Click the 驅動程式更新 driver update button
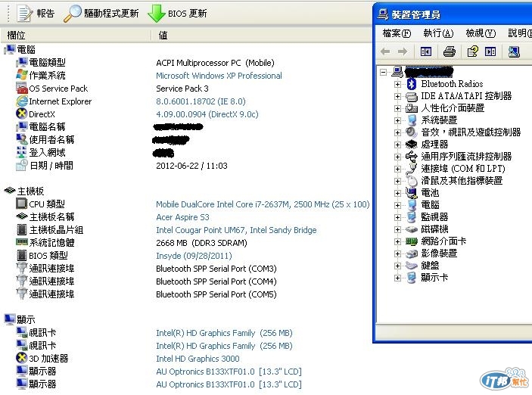This screenshot has height=395, width=532. tap(101, 14)
